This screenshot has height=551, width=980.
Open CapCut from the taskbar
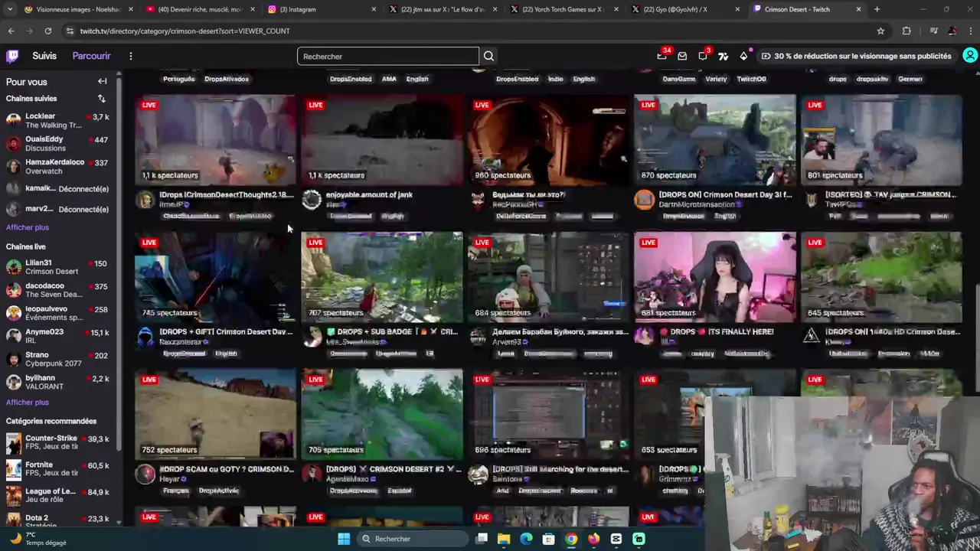(616, 539)
